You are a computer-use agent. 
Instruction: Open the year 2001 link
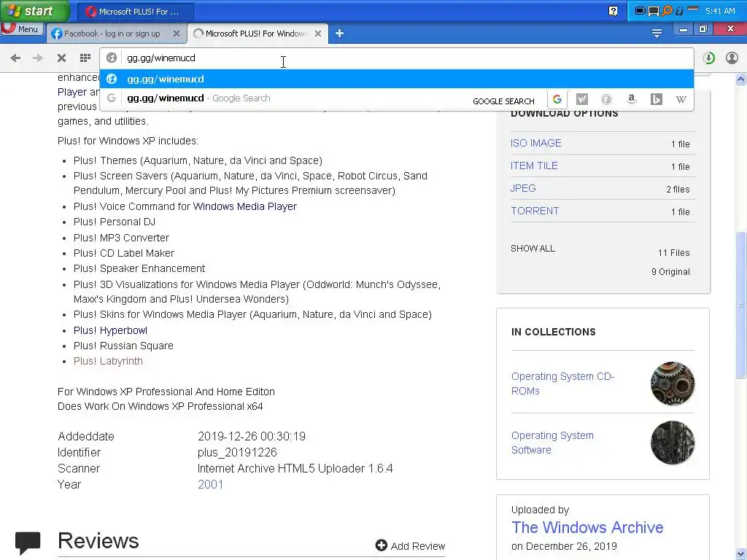[210, 485]
